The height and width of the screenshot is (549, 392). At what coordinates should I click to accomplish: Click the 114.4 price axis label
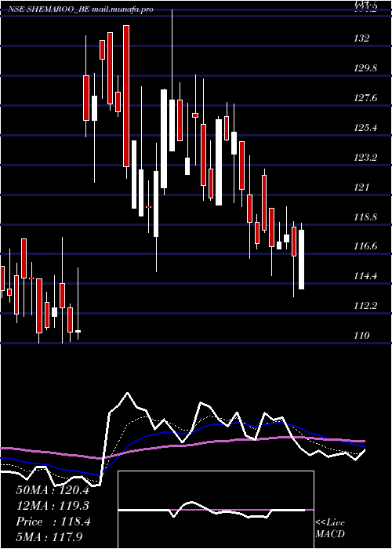point(365,276)
